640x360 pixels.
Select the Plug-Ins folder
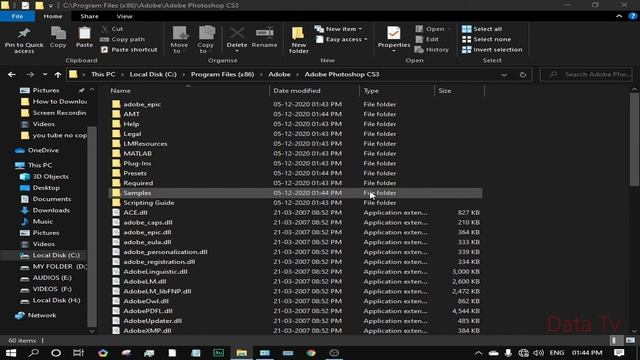(x=137, y=163)
